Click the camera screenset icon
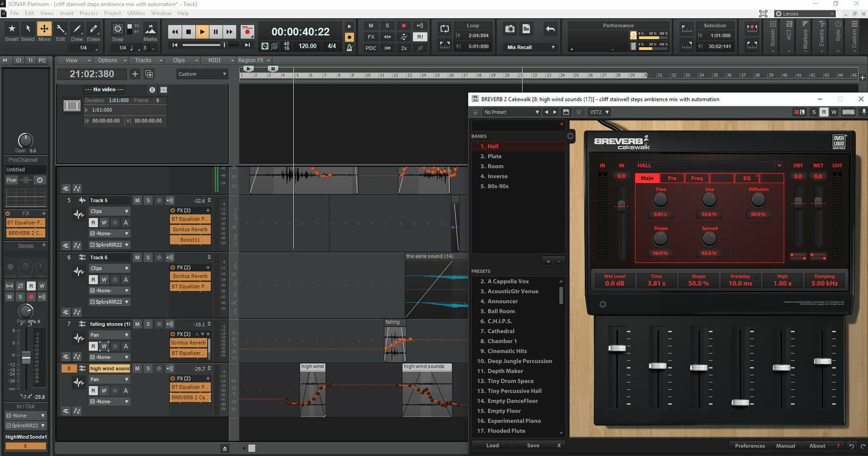This screenshot has width=868, height=456. (x=510, y=29)
